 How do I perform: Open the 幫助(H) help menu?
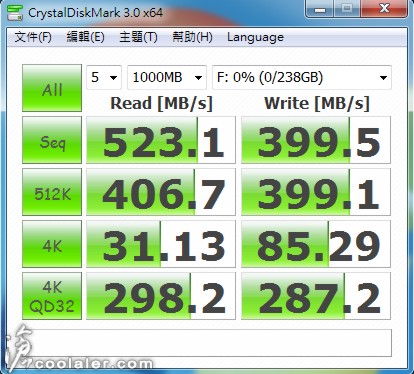click(192, 37)
